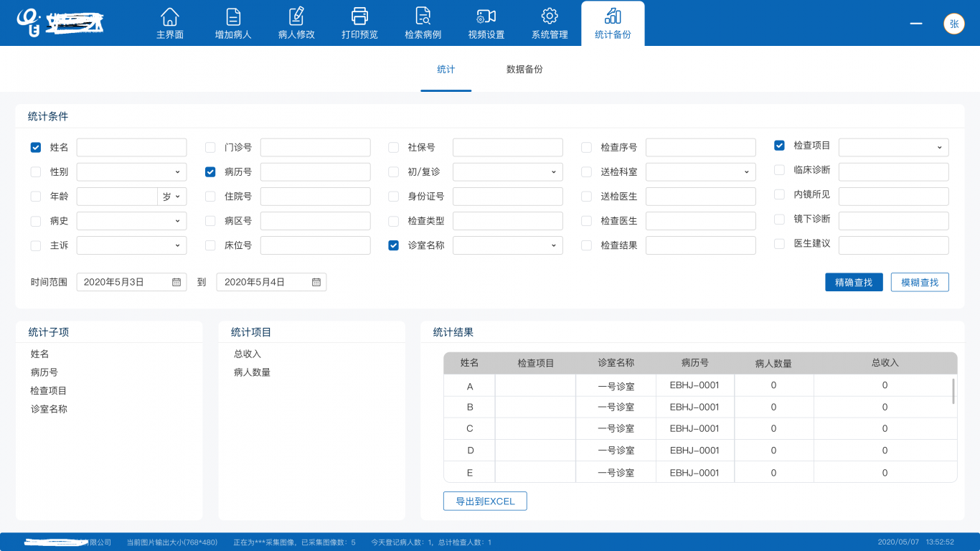Click 导出到EXCEL button

[485, 501]
